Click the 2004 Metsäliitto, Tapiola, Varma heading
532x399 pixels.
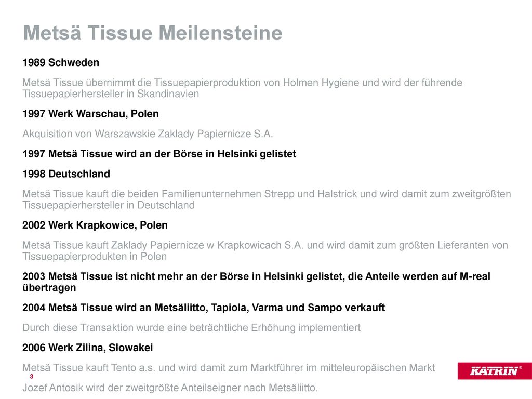pos(204,308)
